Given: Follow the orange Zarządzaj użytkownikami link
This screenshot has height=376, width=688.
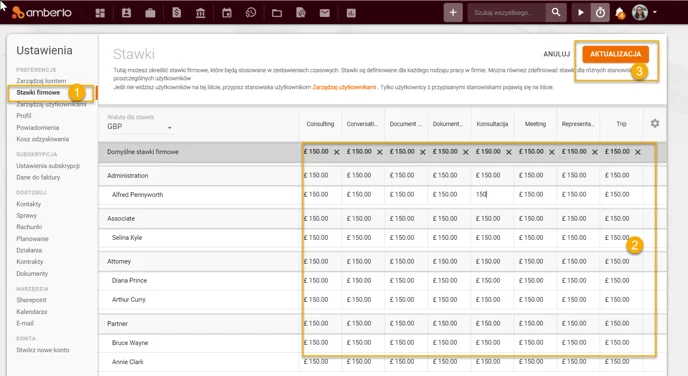Looking at the screenshot, I should point(344,87).
